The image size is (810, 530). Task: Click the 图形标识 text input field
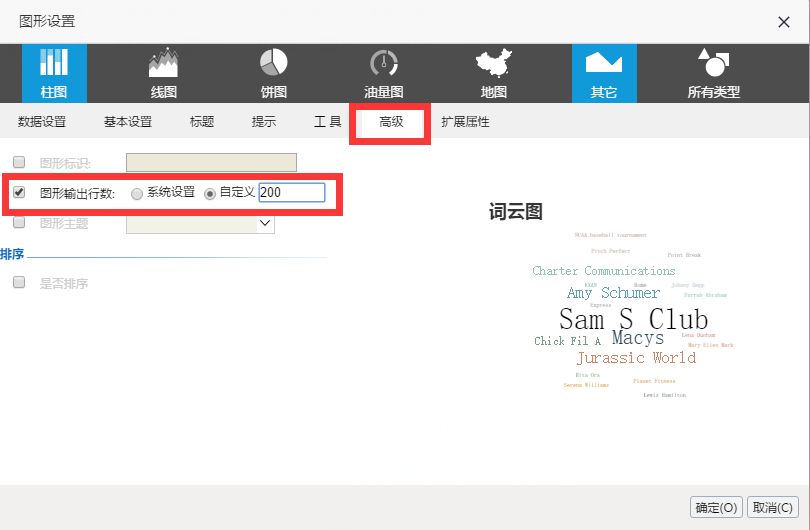(x=211, y=162)
